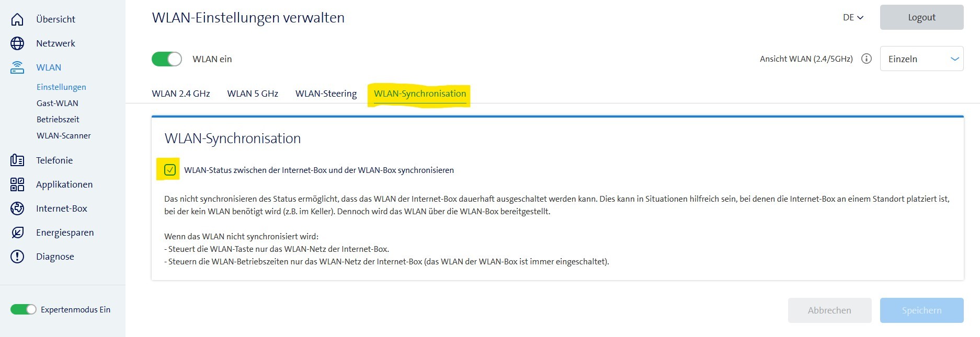This screenshot has width=980, height=337.
Task: Switch to the WLAN 2.4 GHz tab
Action: (181, 94)
